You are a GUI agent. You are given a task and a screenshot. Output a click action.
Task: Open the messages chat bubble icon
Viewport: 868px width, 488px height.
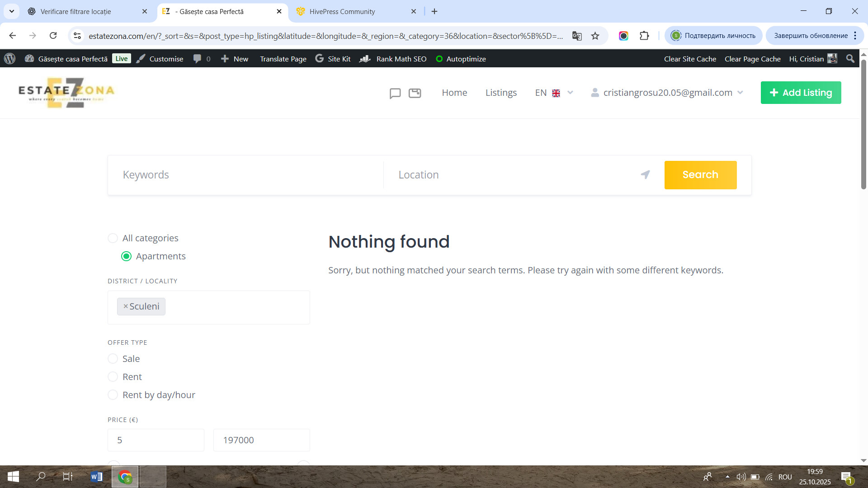click(x=395, y=93)
